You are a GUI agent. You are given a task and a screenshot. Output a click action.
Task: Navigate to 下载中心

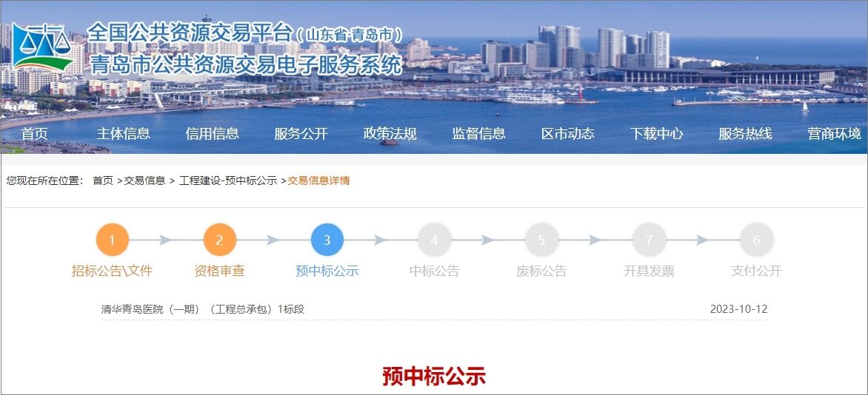pyautogui.click(x=656, y=134)
